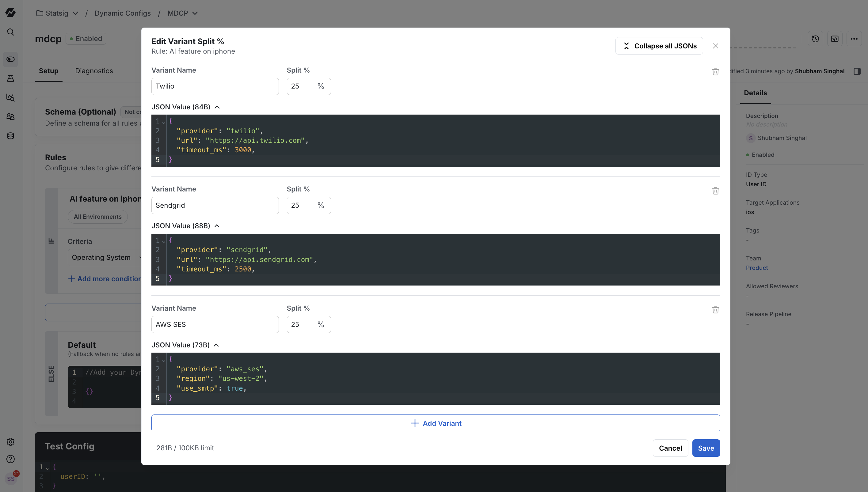Screen dimensions: 868x492
Task: Click the Sendgrid Split % input field
Action: pyautogui.click(x=309, y=206)
